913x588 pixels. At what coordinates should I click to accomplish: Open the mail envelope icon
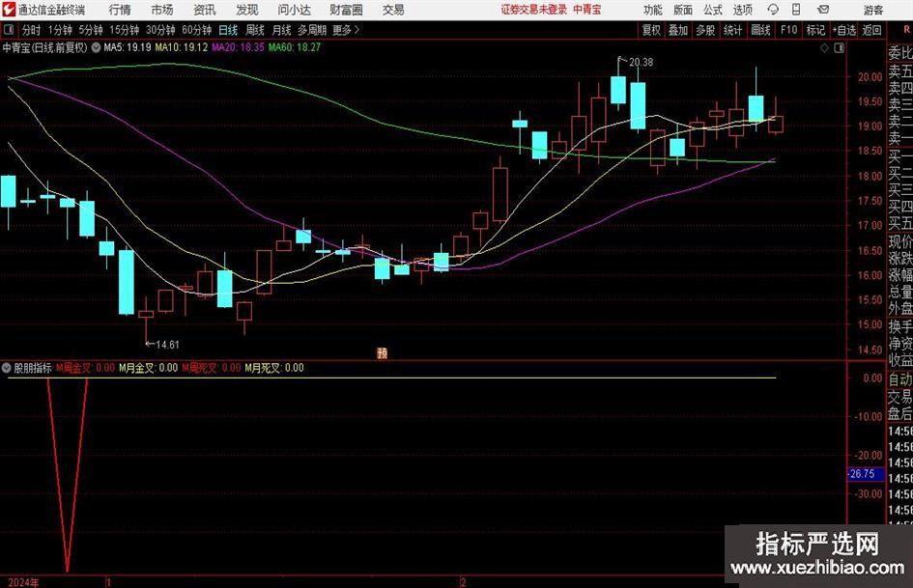point(823,10)
